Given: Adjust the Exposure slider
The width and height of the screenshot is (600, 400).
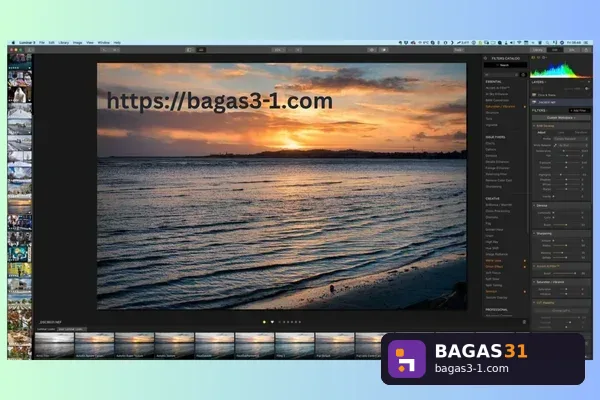Looking at the screenshot, I should (566, 162).
